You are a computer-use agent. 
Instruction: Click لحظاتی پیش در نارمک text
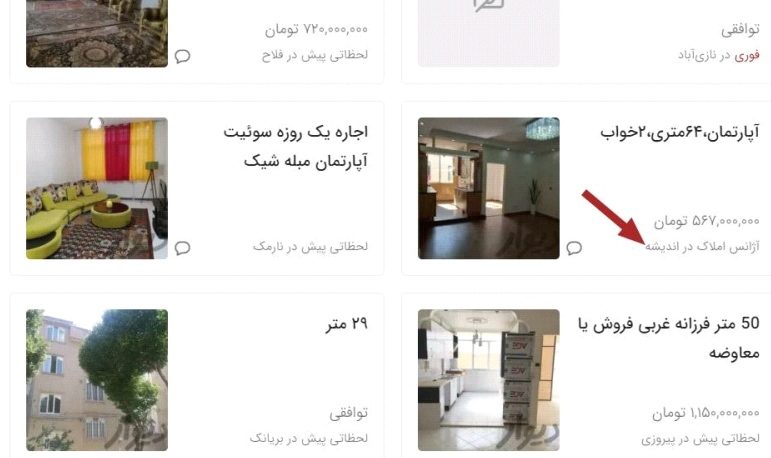click(310, 246)
